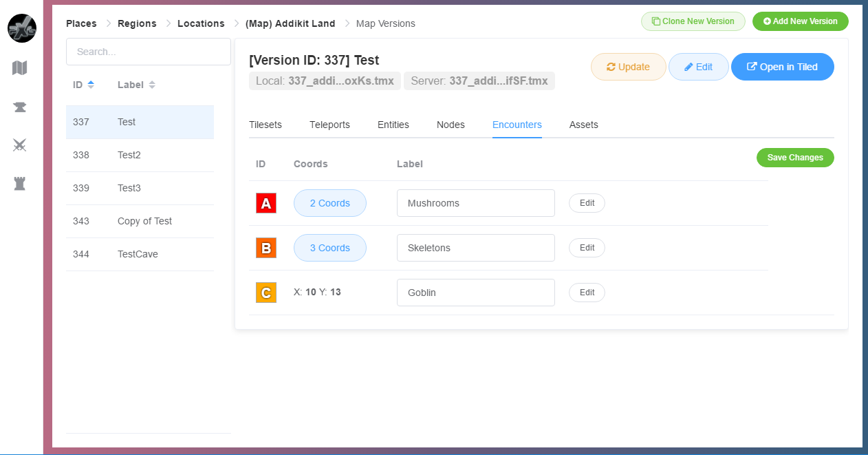
Task: Click the Add New Version button
Action: click(x=801, y=21)
